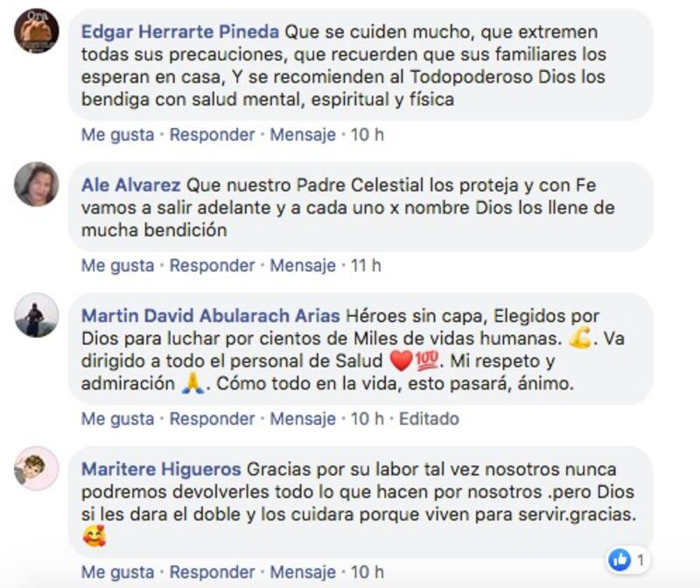Visit Edgar Herrarte Pineda's profile name
Screen dimensions: 700x588
[180, 31]
